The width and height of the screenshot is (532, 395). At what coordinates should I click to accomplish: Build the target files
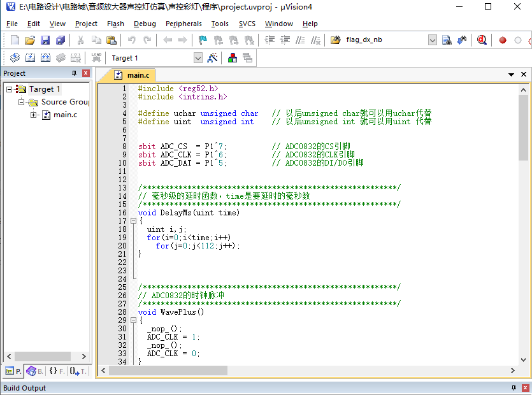point(30,58)
